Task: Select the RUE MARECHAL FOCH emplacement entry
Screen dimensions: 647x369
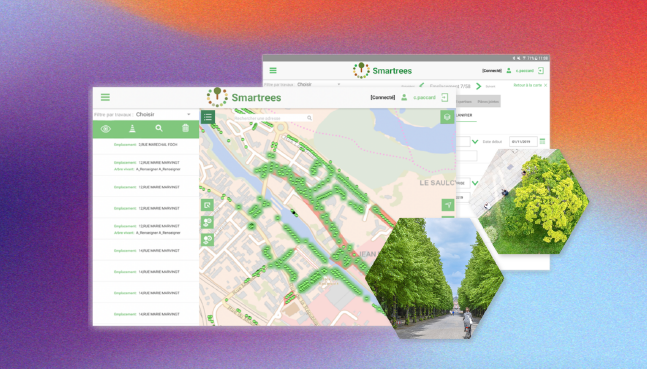Action: (x=146, y=145)
